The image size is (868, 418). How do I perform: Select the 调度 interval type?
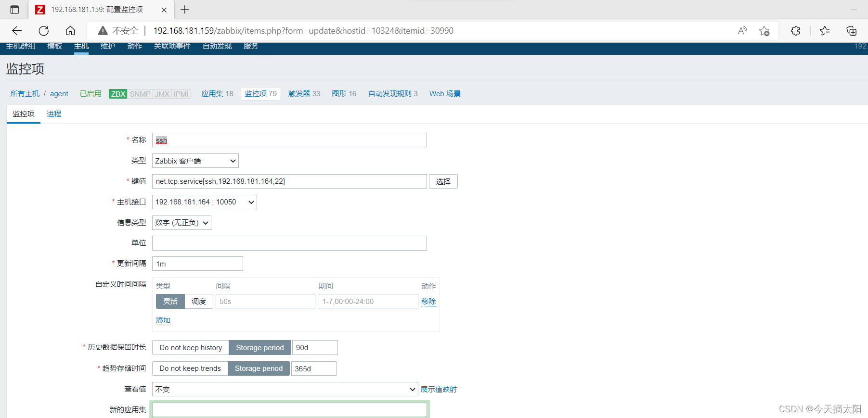point(199,302)
